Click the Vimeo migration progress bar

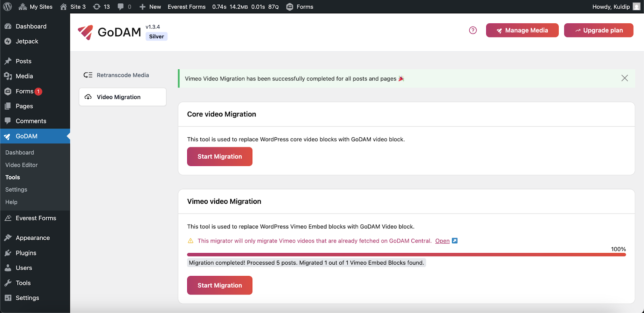pos(406,255)
